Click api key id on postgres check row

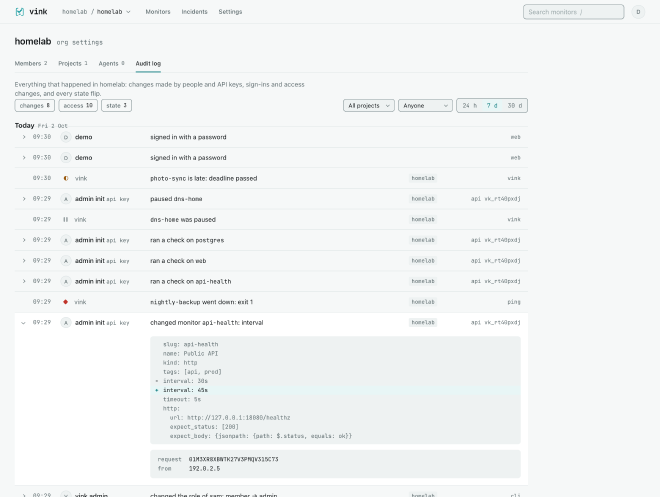[x=502, y=240]
